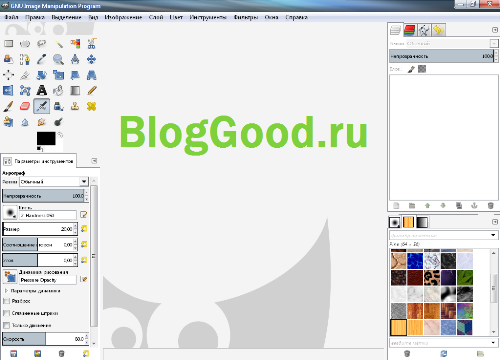The image size is (500, 360).
Task: Swap foreground and background colors
Action: tap(60, 135)
